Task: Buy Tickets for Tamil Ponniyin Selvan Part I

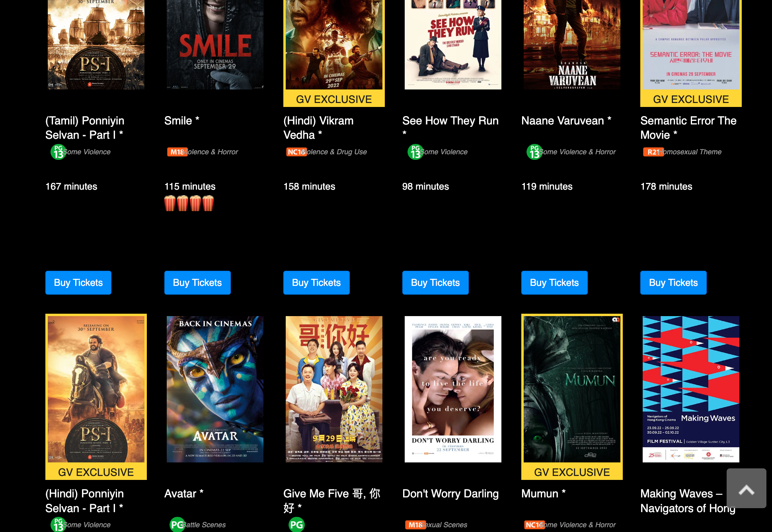Action: coord(78,283)
